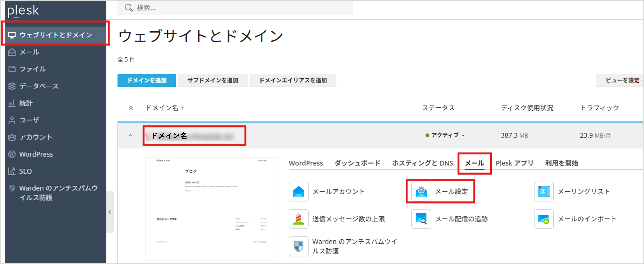
Task: Switch to the ダッシュボード tab
Action: click(x=357, y=163)
